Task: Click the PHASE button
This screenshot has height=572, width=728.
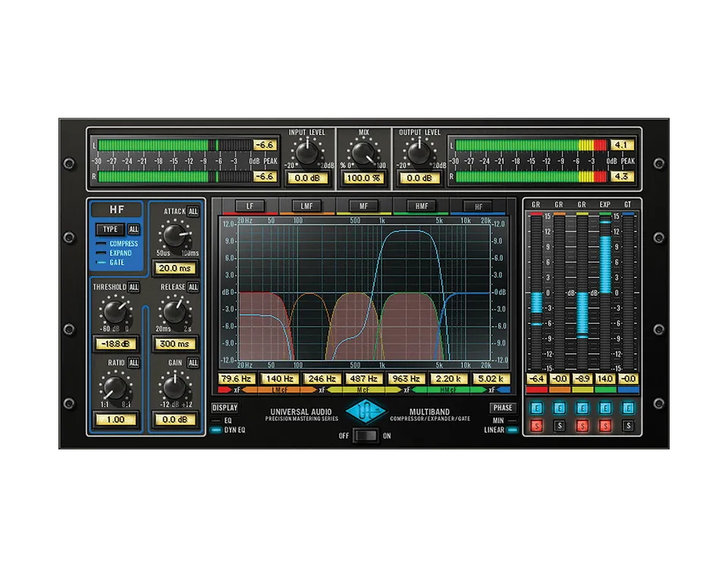Action: tap(504, 407)
